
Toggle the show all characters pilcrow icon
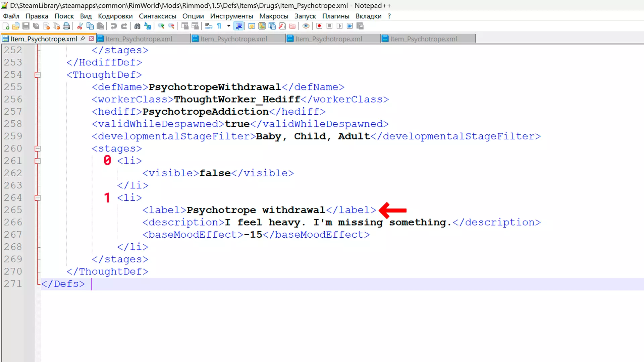(219, 26)
